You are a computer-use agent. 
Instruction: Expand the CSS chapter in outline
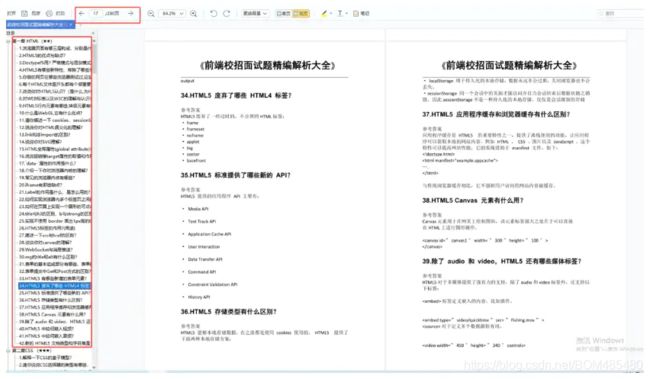tap(8, 350)
